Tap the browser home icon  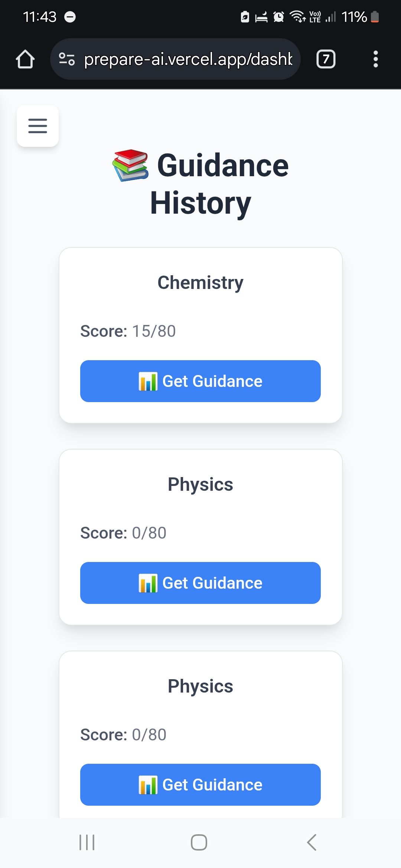(25, 59)
